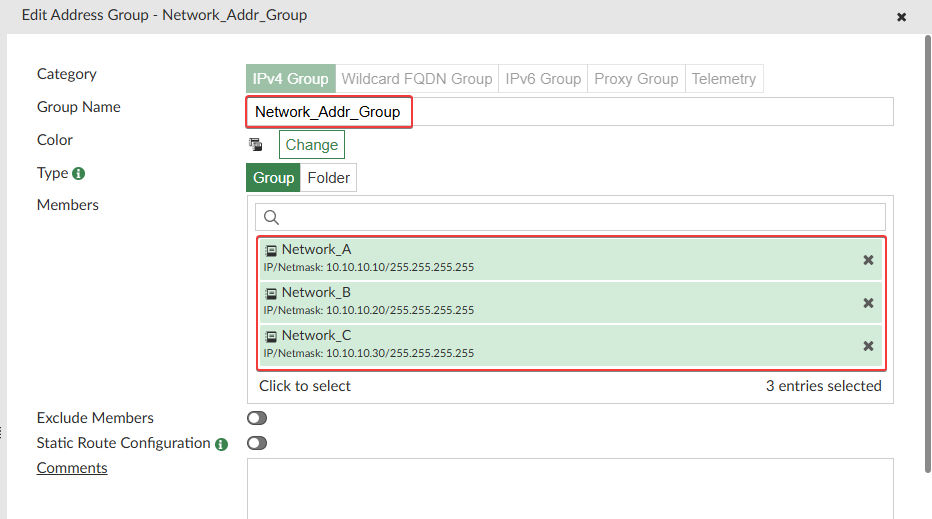This screenshot has height=519, width=932.
Task: Click the 'Exclude Members' label
Action: [95, 418]
